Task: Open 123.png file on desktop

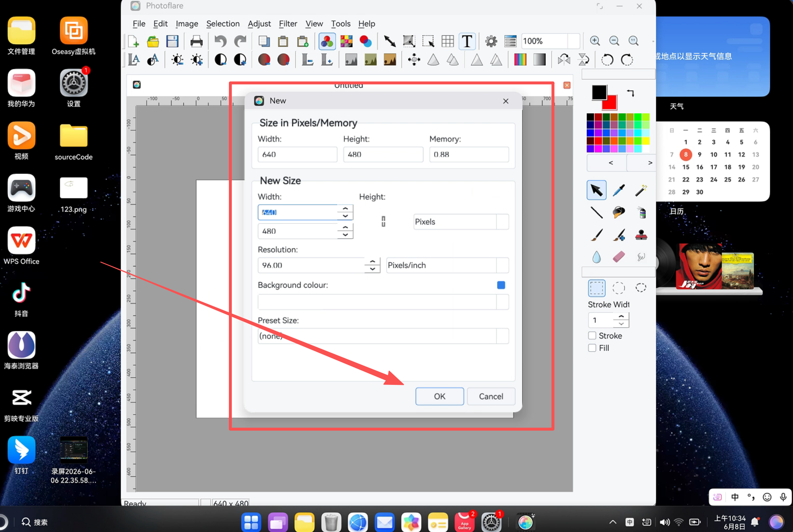Action: coord(74,194)
